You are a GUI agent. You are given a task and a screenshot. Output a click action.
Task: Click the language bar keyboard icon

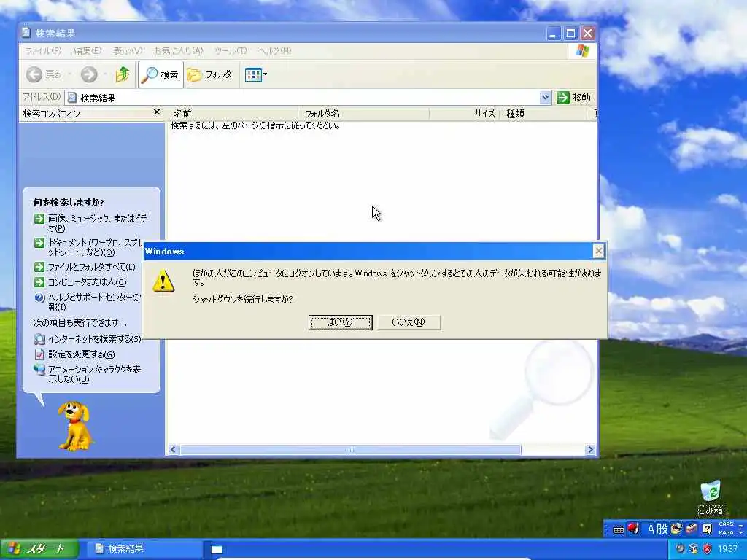click(618, 529)
